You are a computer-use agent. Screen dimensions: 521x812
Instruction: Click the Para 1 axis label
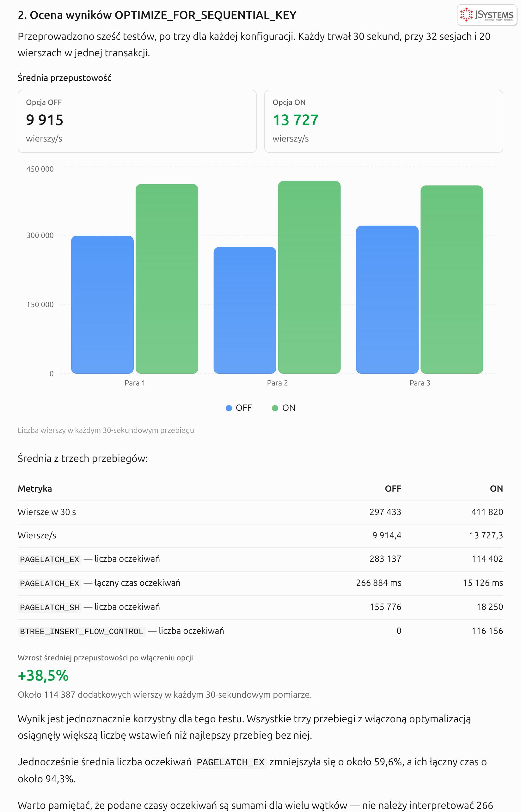[x=135, y=383]
